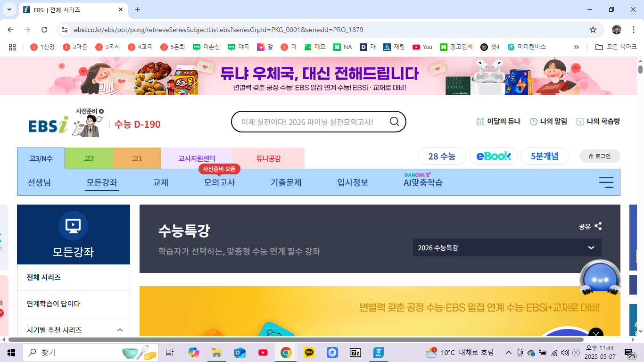This screenshot has width=644, height=362.
Task: Open the 모든강좌 menu in the navigation bar
Action: pos(102,182)
